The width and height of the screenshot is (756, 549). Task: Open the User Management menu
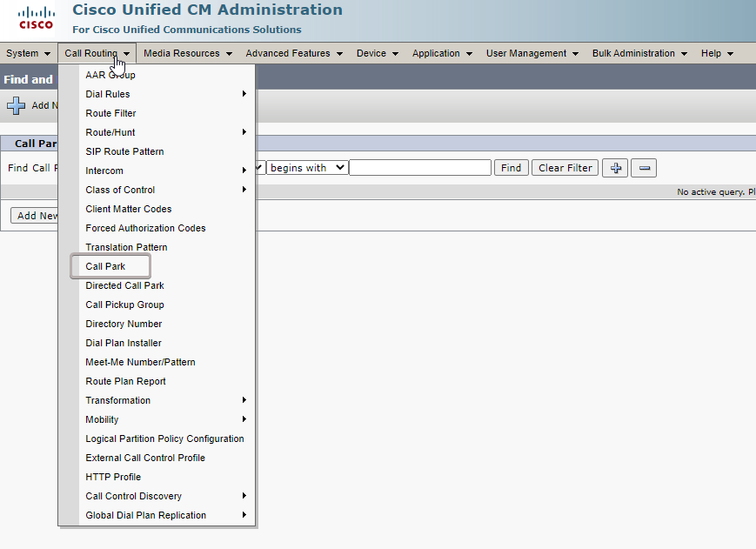532,53
